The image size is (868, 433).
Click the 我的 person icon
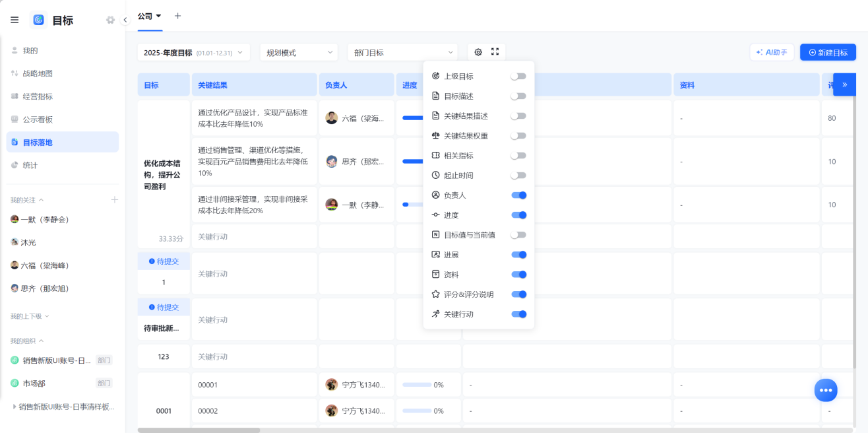[x=15, y=50]
